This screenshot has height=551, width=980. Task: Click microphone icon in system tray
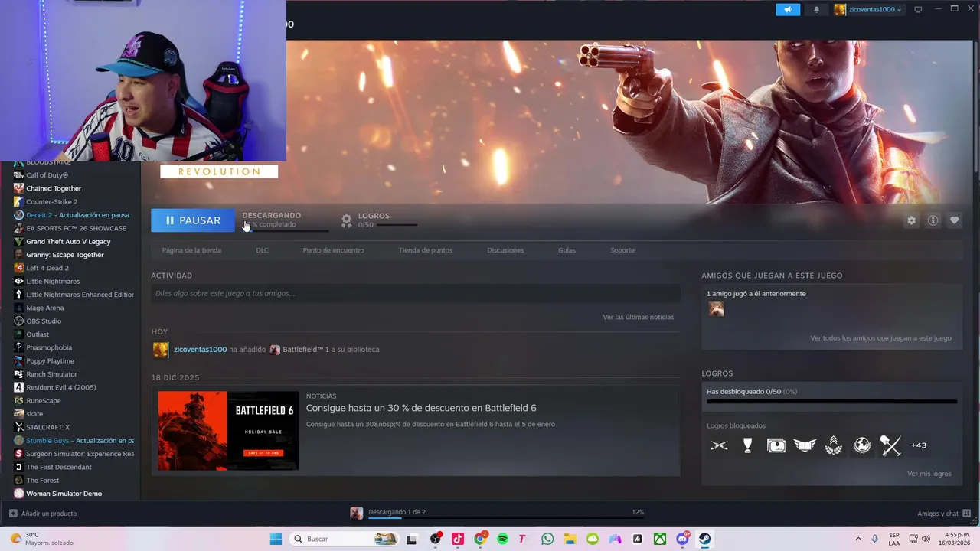tap(874, 539)
